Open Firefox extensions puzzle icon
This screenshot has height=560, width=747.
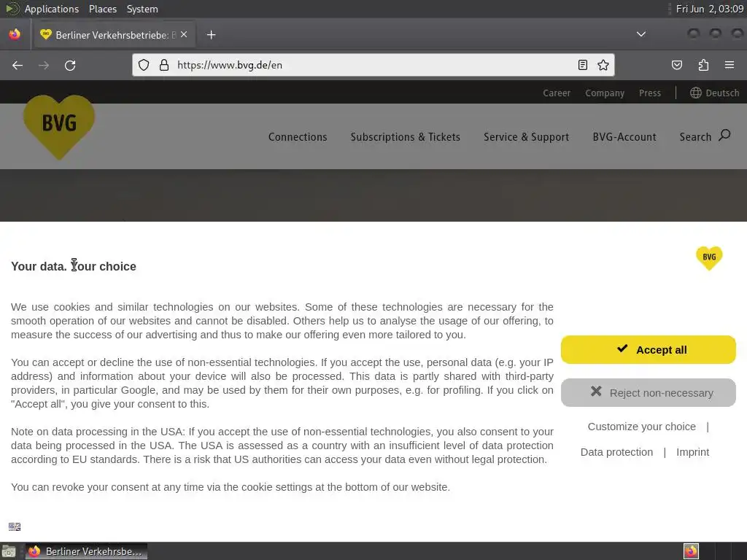click(703, 65)
